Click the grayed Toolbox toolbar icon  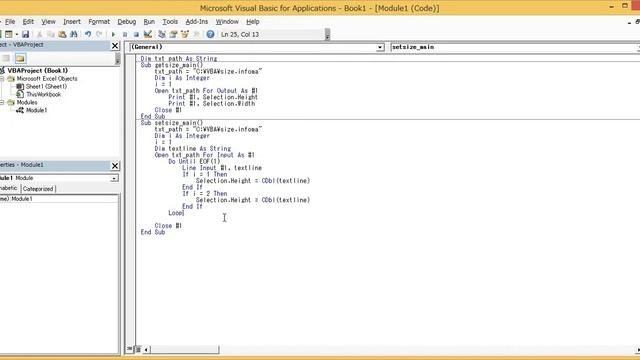[196, 34]
